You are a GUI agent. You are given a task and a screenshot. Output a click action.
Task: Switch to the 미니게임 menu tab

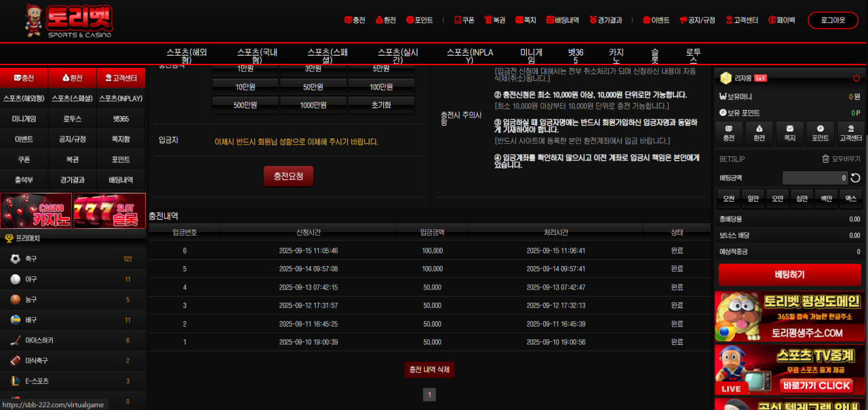tap(531, 56)
